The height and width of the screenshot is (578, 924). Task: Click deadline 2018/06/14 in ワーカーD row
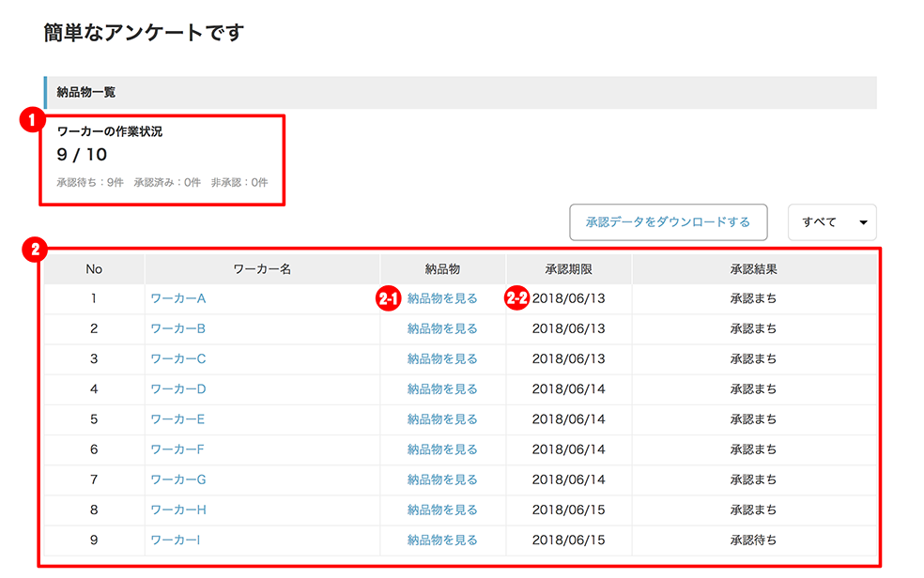[569, 389]
